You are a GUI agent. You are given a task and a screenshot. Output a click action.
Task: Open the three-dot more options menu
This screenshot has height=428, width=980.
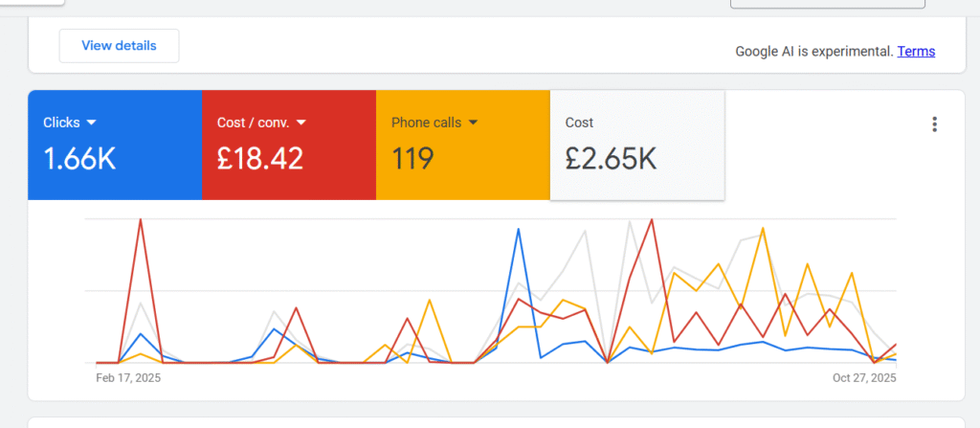(934, 124)
